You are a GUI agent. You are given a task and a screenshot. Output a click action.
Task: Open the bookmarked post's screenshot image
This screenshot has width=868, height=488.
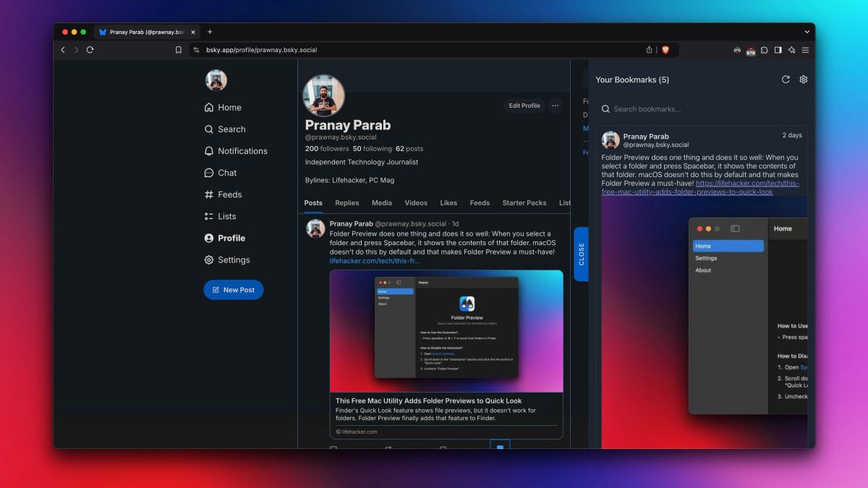[705, 322]
